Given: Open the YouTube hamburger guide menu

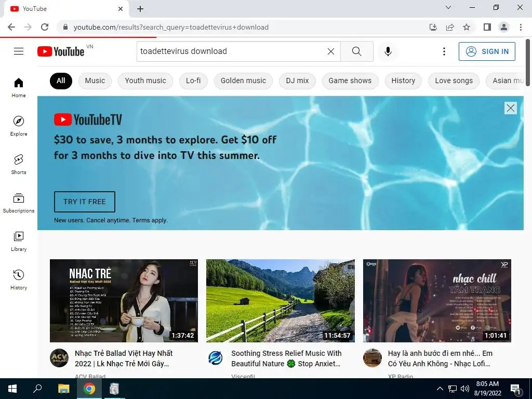Looking at the screenshot, I should tap(19, 51).
